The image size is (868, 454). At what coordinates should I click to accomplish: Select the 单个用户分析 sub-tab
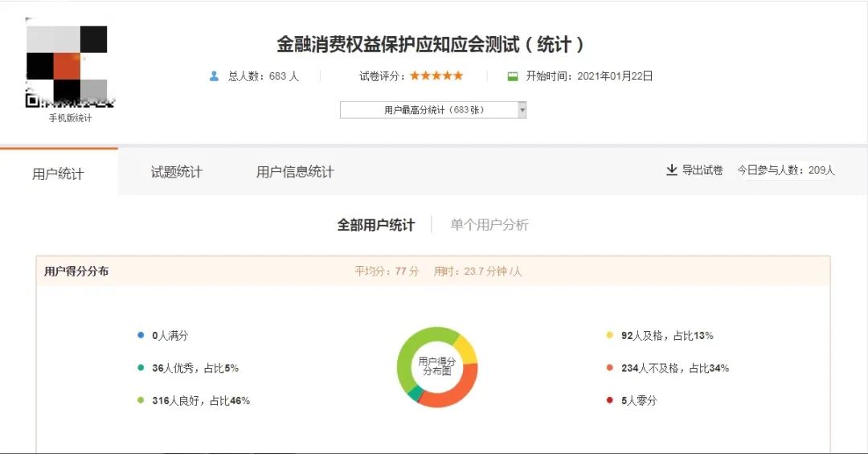click(x=489, y=225)
